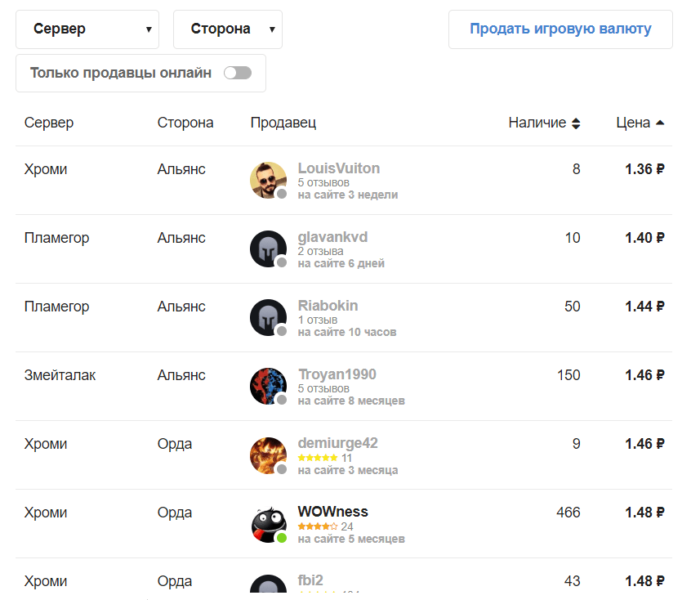Click Riabokin's helmet avatar icon
The height and width of the screenshot is (600, 700).
click(x=268, y=317)
